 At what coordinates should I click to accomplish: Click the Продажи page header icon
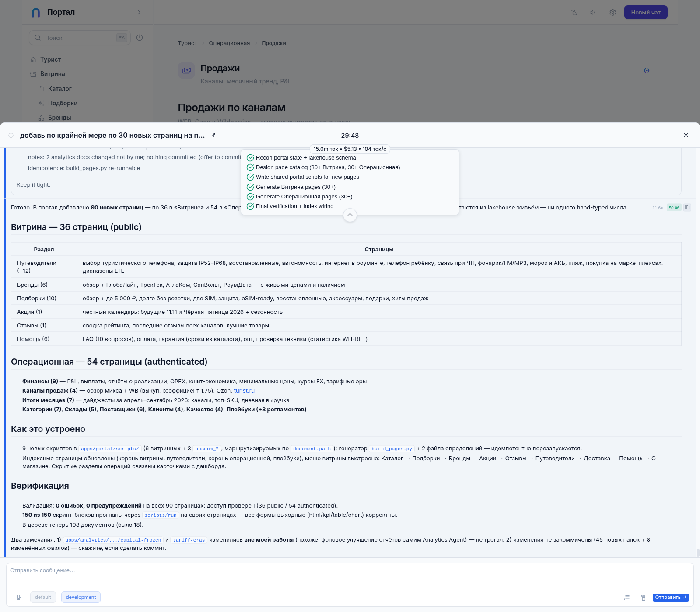click(186, 70)
